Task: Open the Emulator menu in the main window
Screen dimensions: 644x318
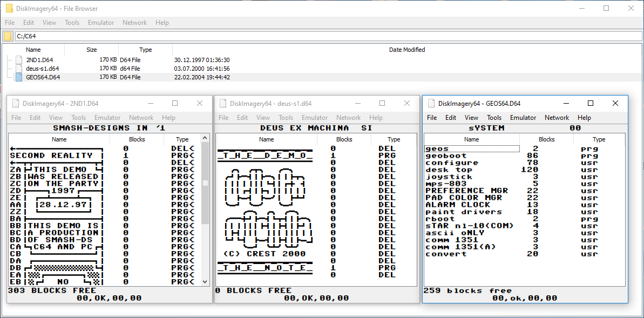Action: pos(101,23)
